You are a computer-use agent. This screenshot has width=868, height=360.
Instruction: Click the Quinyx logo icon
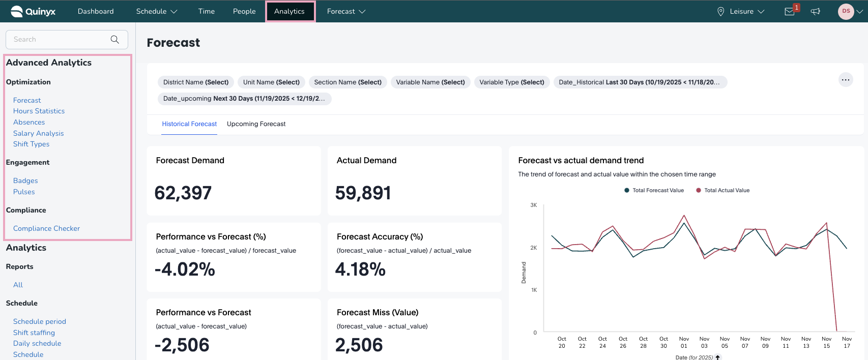pos(17,11)
